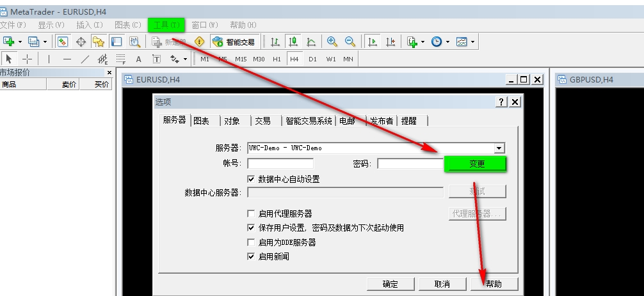Click the MetaEditor yellow diamond icon
This screenshot has width=644, height=296.
199,42
